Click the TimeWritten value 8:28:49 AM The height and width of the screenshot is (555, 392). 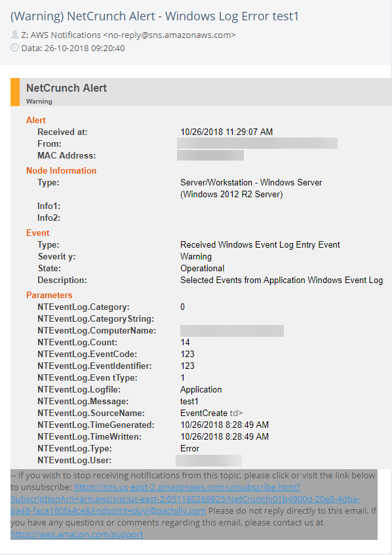[x=224, y=437]
